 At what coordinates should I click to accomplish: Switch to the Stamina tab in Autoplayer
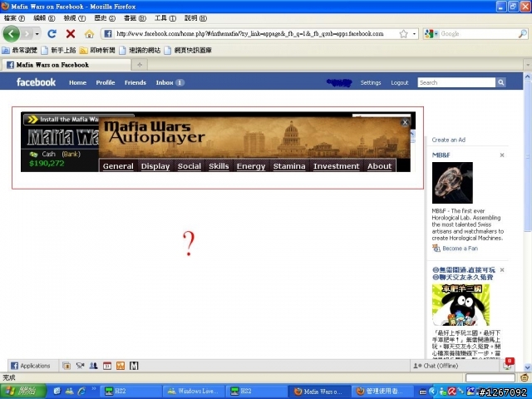coord(289,166)
